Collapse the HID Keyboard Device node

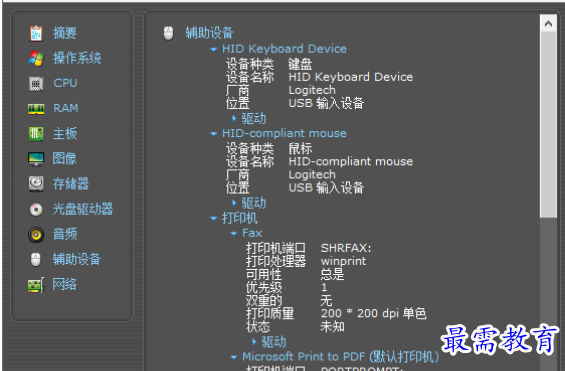214,49
